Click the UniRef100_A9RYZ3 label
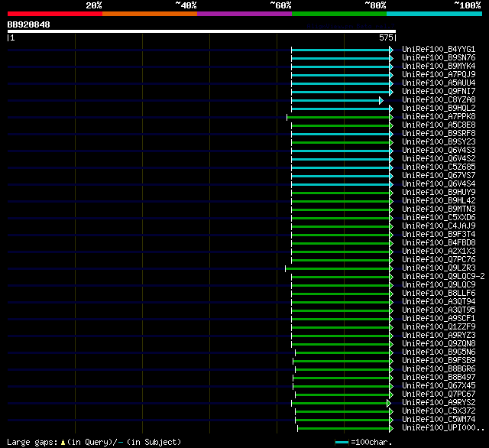 pos(439,336)
